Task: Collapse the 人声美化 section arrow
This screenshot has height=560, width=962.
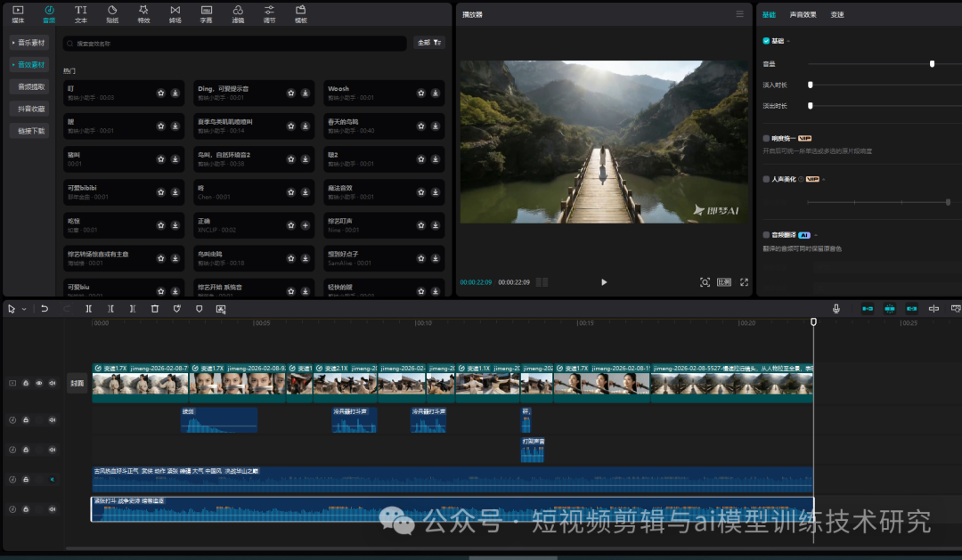Action: (823, 180)
